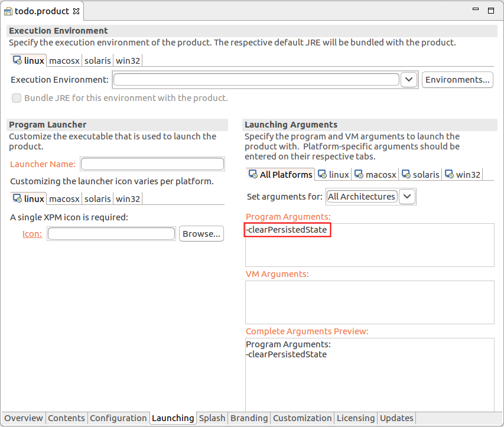Select solaris tab in Program Launcher
Image resolution: width=504 pixels, height=427 pixels.
[97, 199]
